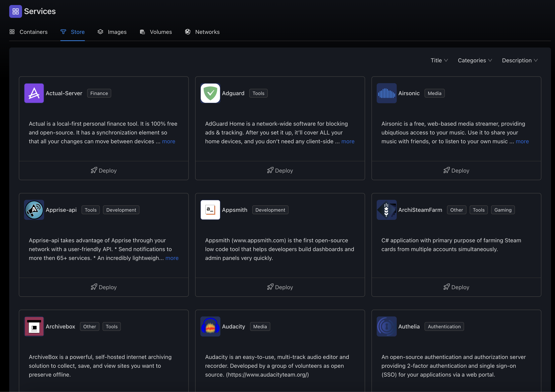Click the Finance tag on Actual-Server
Screen dimensions: 555x392
[x=99, y=93]
